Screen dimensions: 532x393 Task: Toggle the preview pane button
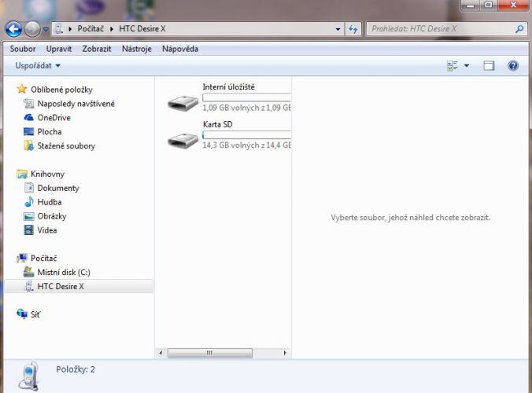tap(489, 66)
